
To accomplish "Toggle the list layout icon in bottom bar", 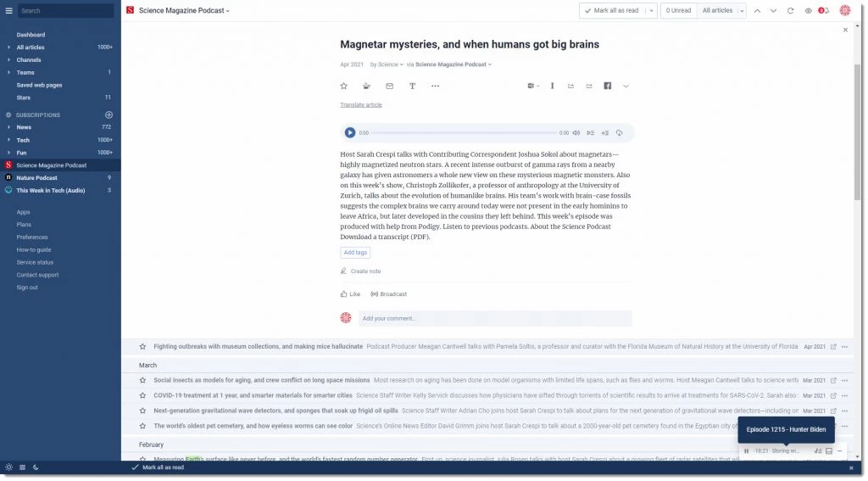I will pos(22,467).
